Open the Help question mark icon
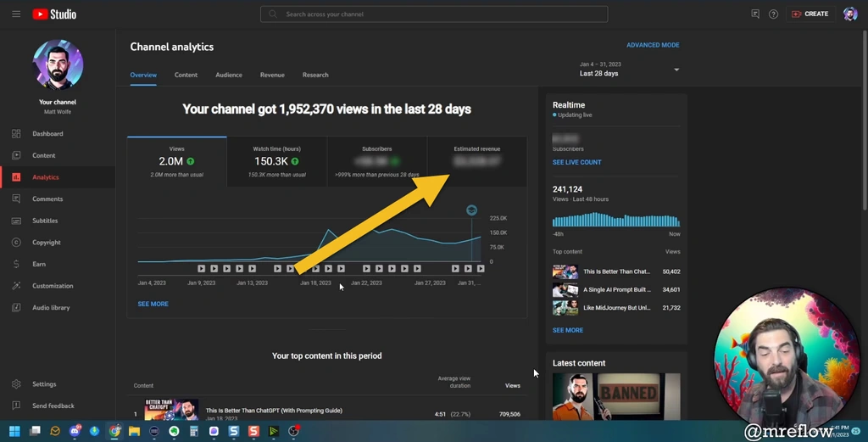 coord(773,14)
